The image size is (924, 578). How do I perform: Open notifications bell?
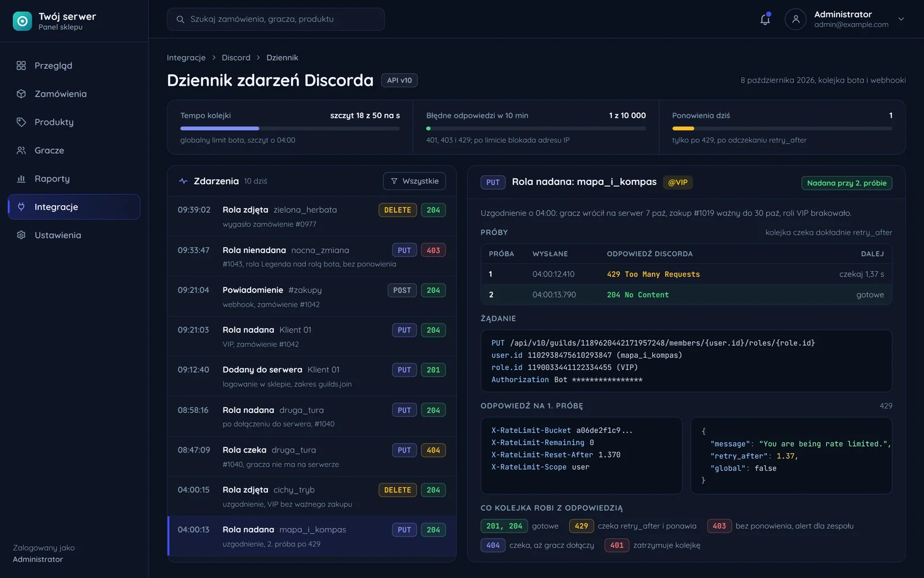765,19
